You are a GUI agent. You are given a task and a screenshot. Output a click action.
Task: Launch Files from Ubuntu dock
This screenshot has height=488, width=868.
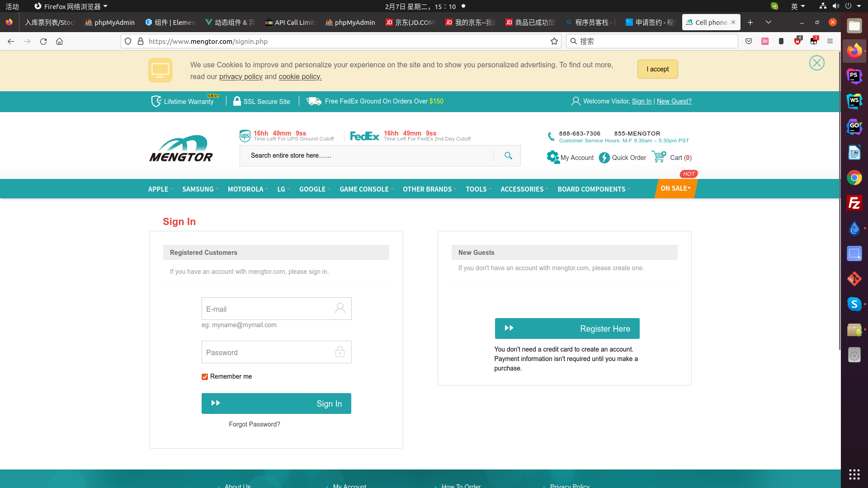[854, 26]
